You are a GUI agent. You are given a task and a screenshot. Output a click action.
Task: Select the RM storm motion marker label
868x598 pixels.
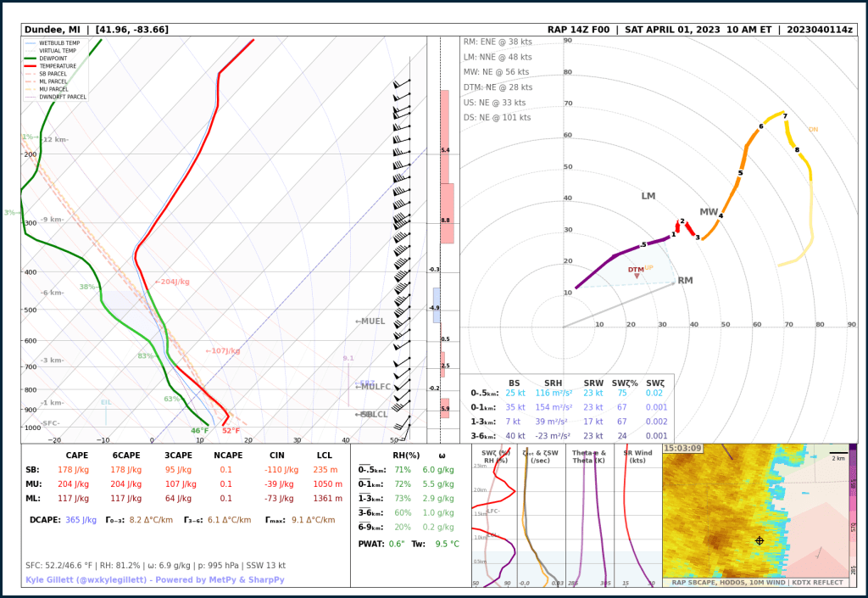pos(685,281)
